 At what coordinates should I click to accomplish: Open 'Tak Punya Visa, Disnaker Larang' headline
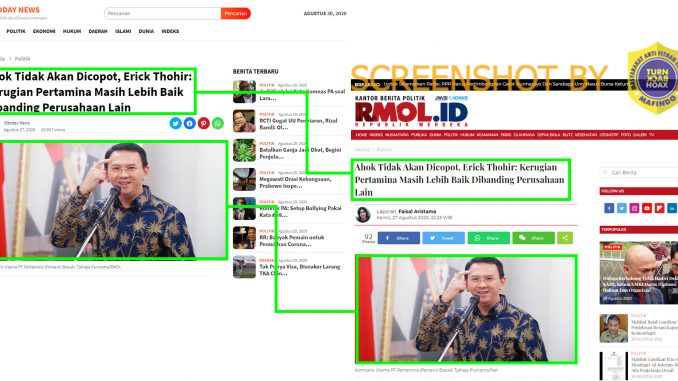click(300, 270)
